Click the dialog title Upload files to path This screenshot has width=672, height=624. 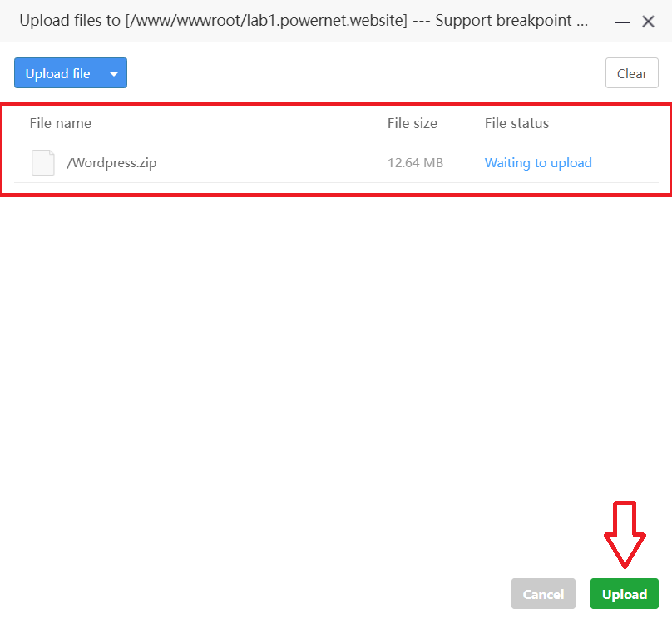pyautogui.click(x=304, y=21)
